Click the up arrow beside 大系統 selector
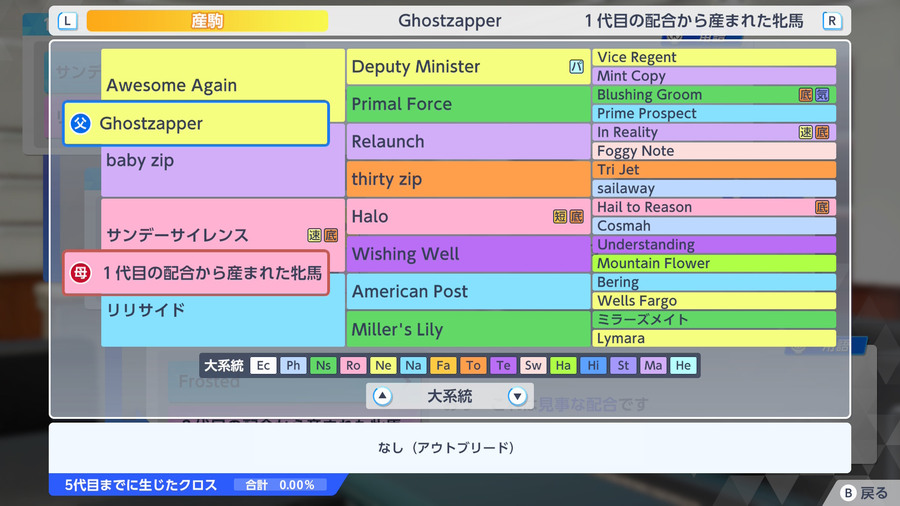Viewport: 900px width, 506px height. (x=382, y=396)
